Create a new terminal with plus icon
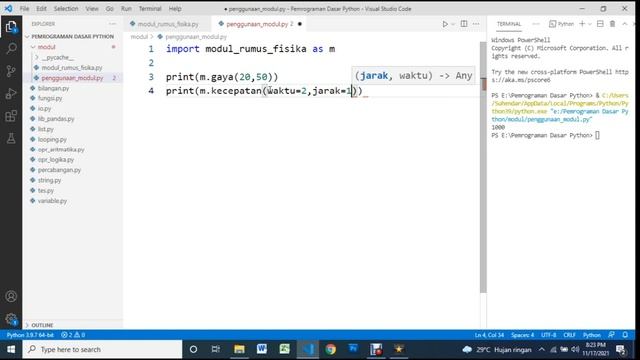The height and width of the screenshot is (360, 640). click(x=582, y=24)
